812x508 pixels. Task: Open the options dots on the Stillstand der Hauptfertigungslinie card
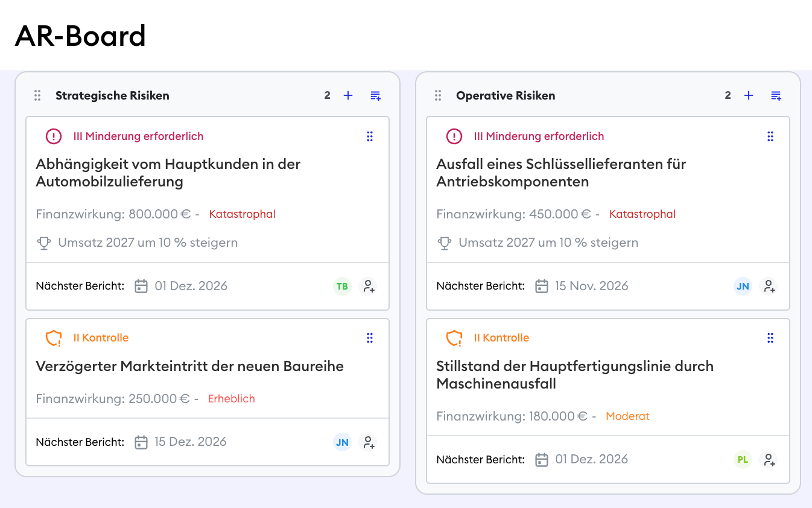[x=770, y=338]
